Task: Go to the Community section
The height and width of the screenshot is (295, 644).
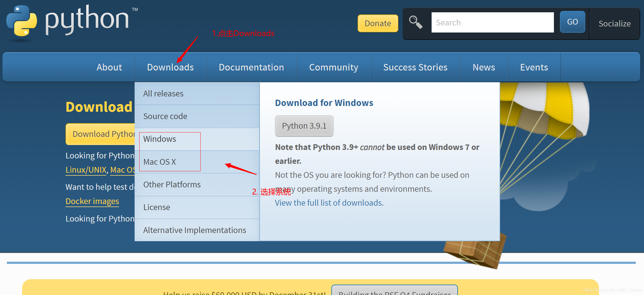Action: coord(334,67)
